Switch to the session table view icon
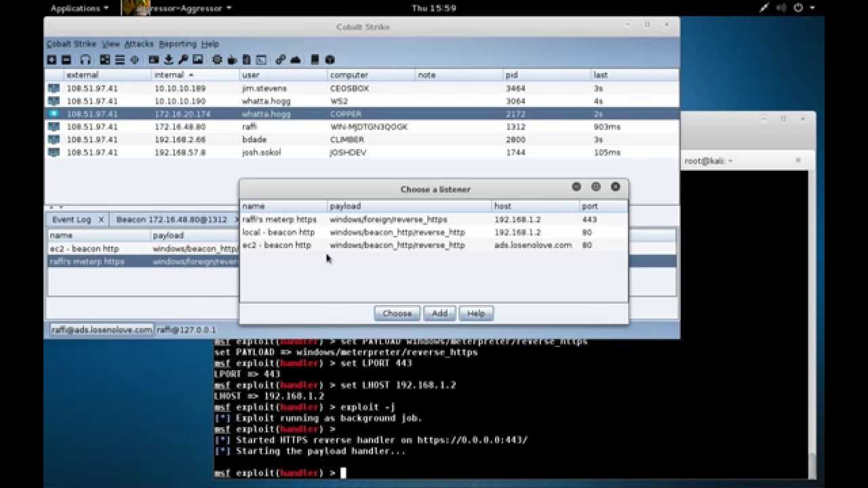Image resolution: width=868 pixels, height=488 pixels. click(120, 60)
